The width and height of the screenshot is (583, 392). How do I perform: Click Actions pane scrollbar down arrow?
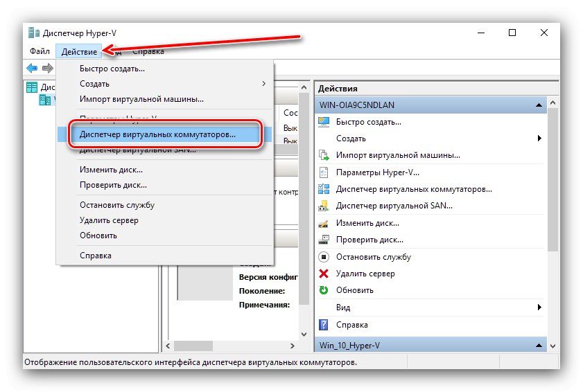[x=553, y=346]
